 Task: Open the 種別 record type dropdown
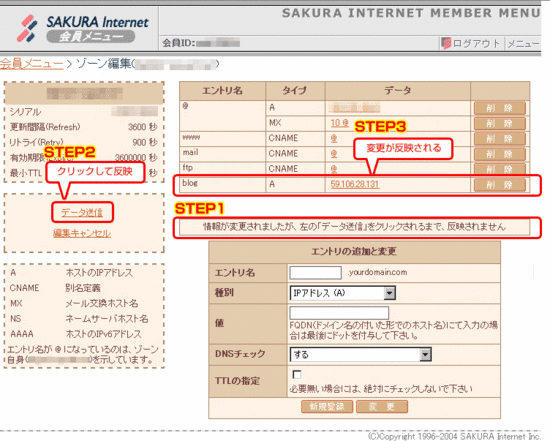pyautogui.click(x=343, y=293)
